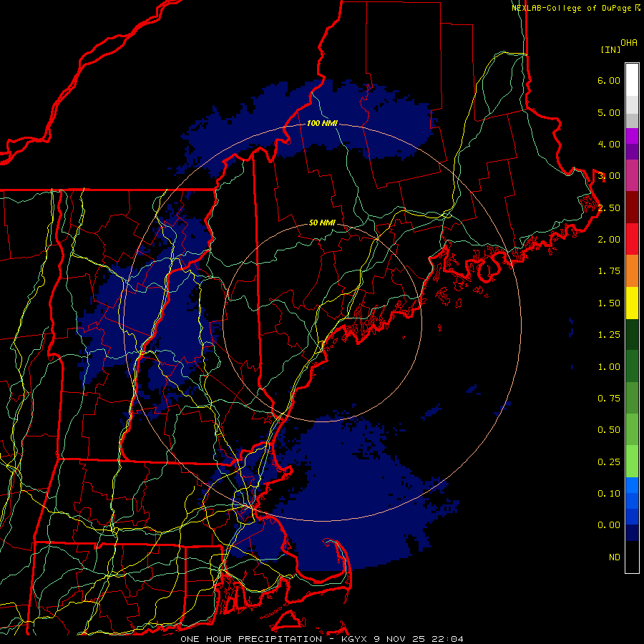Viewport: 644px width, 644px height.
Task: Click the ND legend label
Action: (615, 557)
